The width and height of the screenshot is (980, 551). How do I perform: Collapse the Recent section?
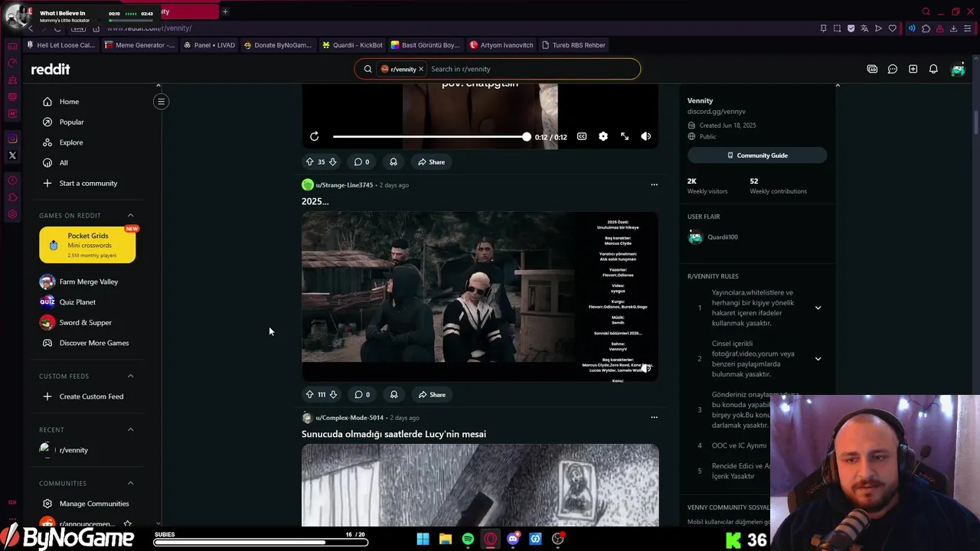130,429
